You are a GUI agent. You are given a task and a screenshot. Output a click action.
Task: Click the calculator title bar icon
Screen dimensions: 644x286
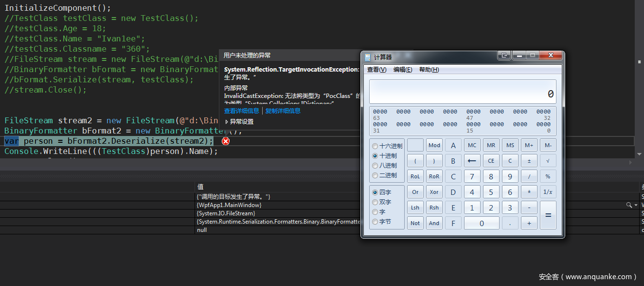click(x=367, y=57)
